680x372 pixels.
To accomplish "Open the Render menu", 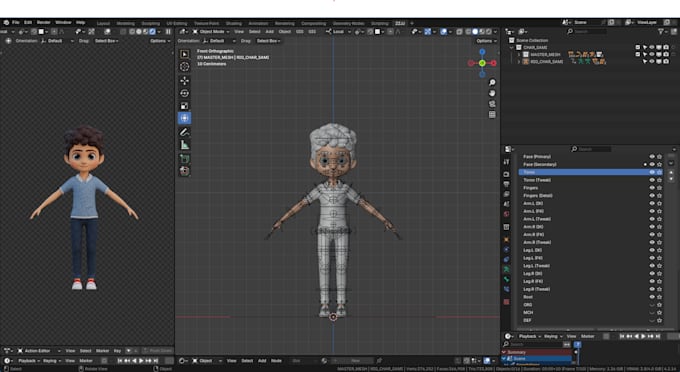I will pyautogui.click(x=43, y=23).
